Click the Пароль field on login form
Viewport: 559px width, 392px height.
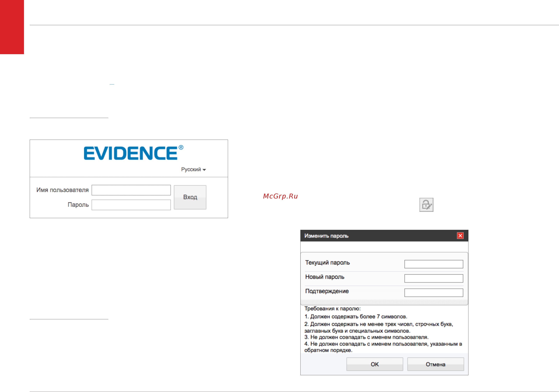pyautogui.click(x=131, y=205)
